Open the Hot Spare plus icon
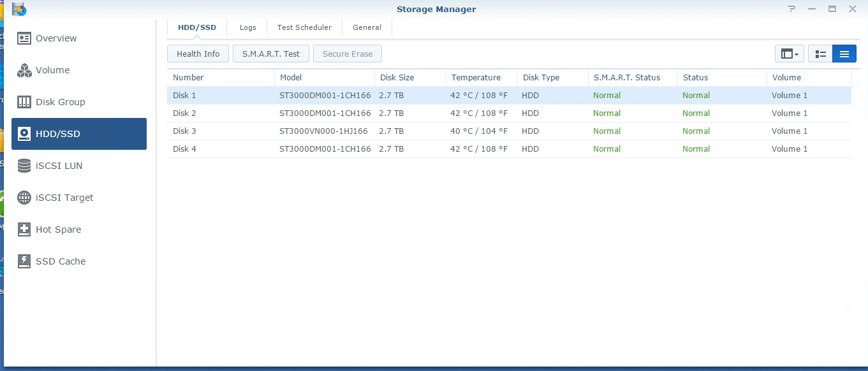868x371 pixels. click(24, 229)
